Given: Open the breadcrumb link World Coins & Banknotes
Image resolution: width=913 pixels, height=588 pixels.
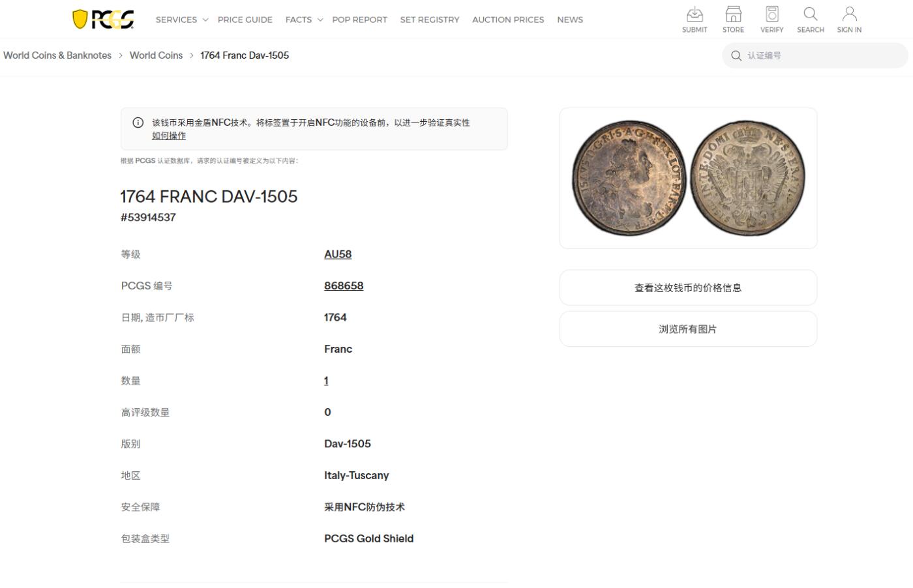Looking at the screenshot, I should [x=57, y=55].
